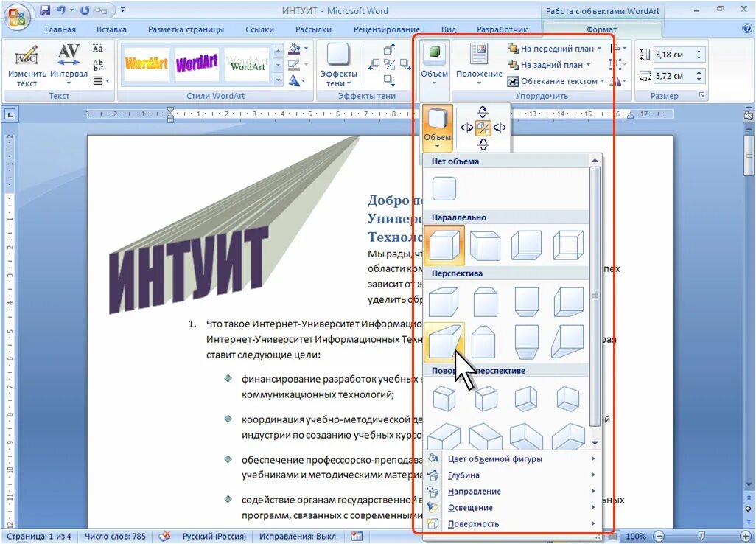Open the rotate objects dropdown in Упорядочить
The width and height of the screenshot is (756, 544).
[617, 81]
